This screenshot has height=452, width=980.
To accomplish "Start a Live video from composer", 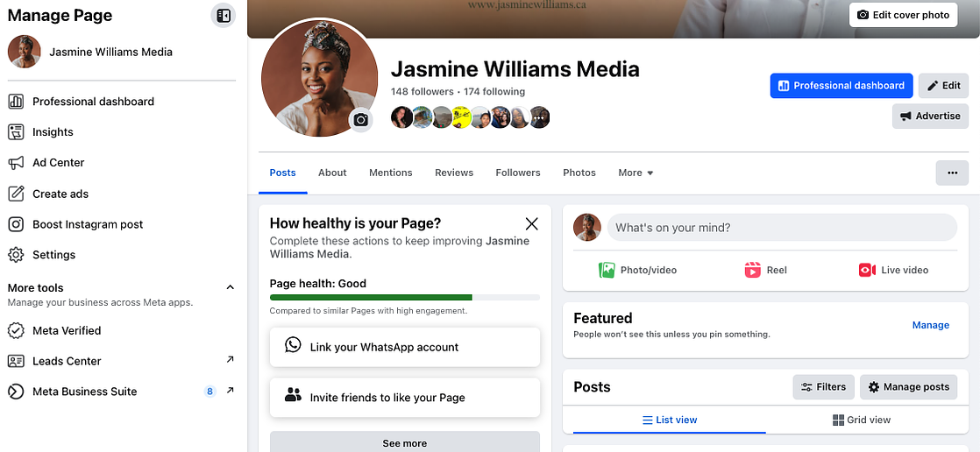I will coord(893,270).
